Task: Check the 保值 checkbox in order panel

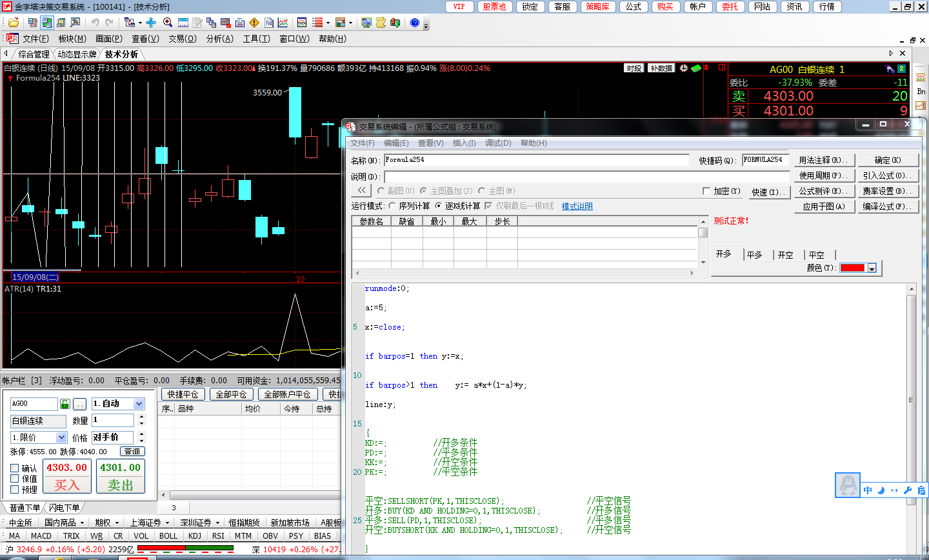Action: [15, 479]
